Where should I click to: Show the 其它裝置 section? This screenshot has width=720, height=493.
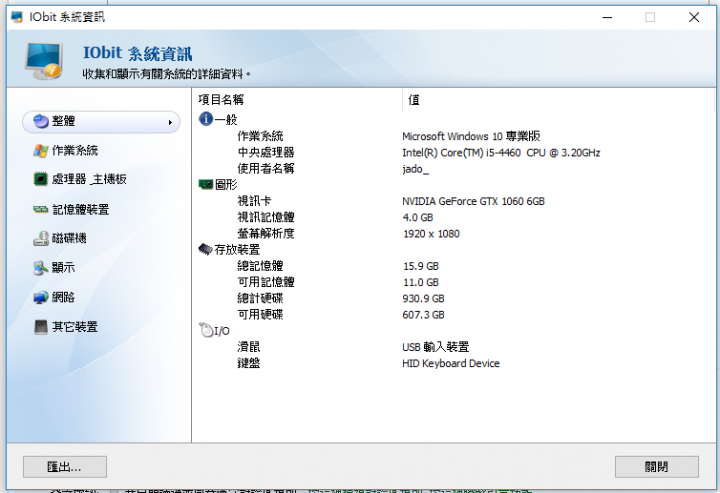[66, 327]
